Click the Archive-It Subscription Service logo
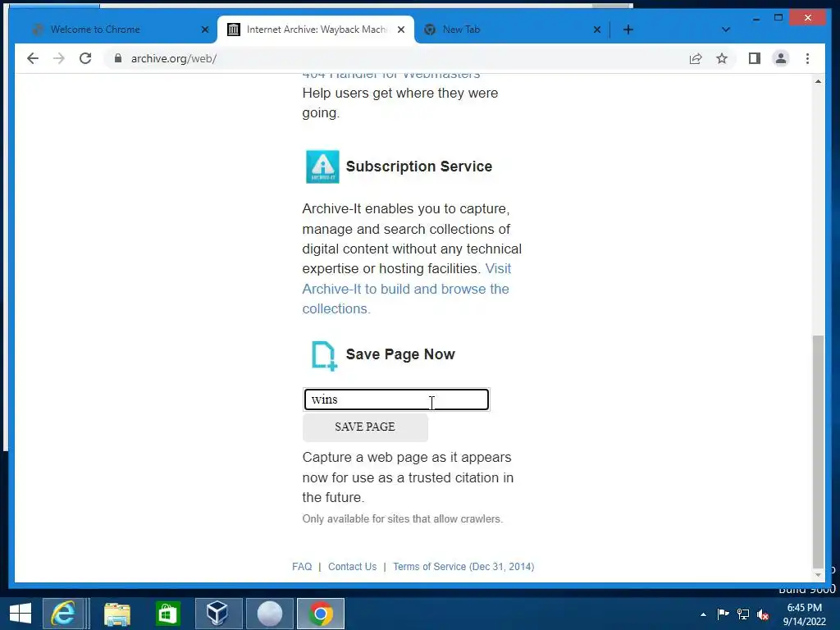The image size is (840, 630). [322, 167]
